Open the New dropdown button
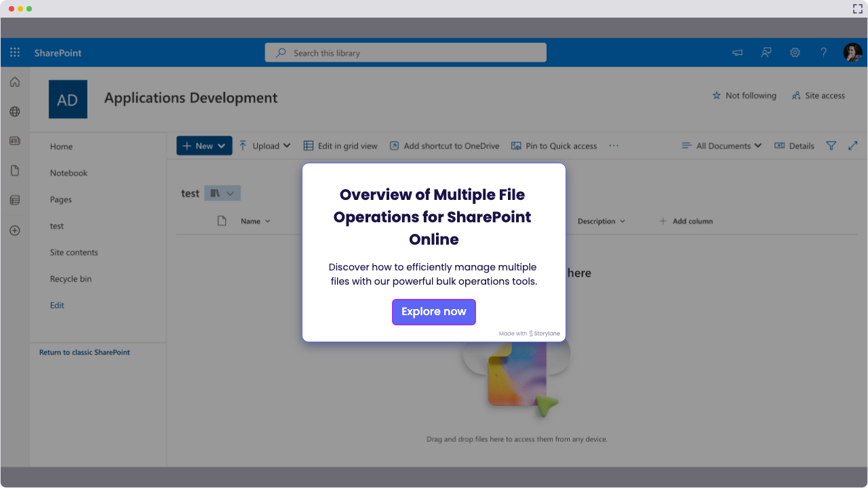 [204, 146]
